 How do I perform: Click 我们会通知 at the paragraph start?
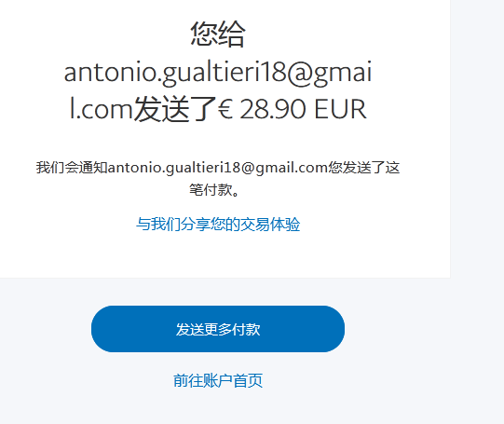point(72,168)
